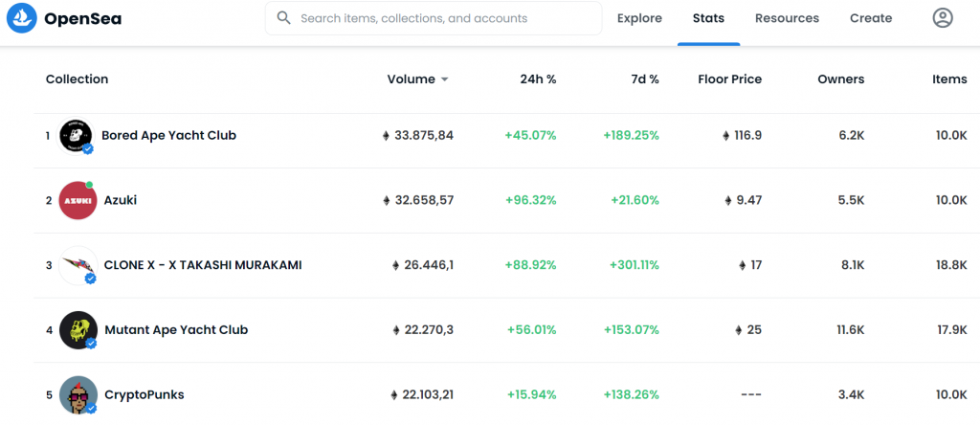Open the CryptoPunks collection avatar
The image size is (980, 425).
tap(78, 395)
